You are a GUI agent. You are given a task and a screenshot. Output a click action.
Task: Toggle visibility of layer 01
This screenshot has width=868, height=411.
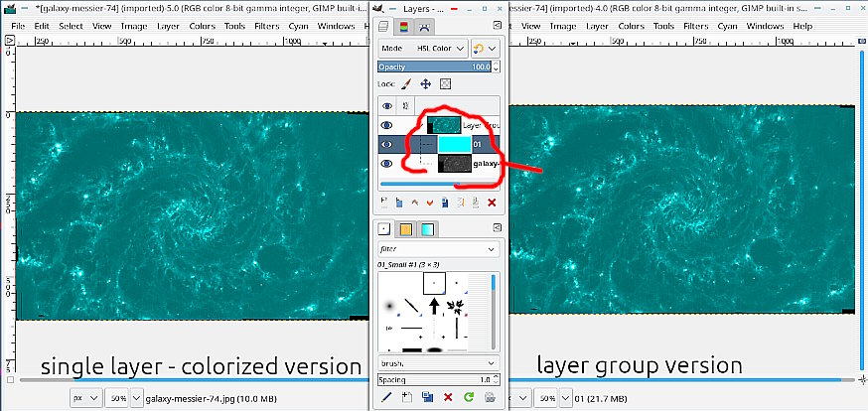387,145
